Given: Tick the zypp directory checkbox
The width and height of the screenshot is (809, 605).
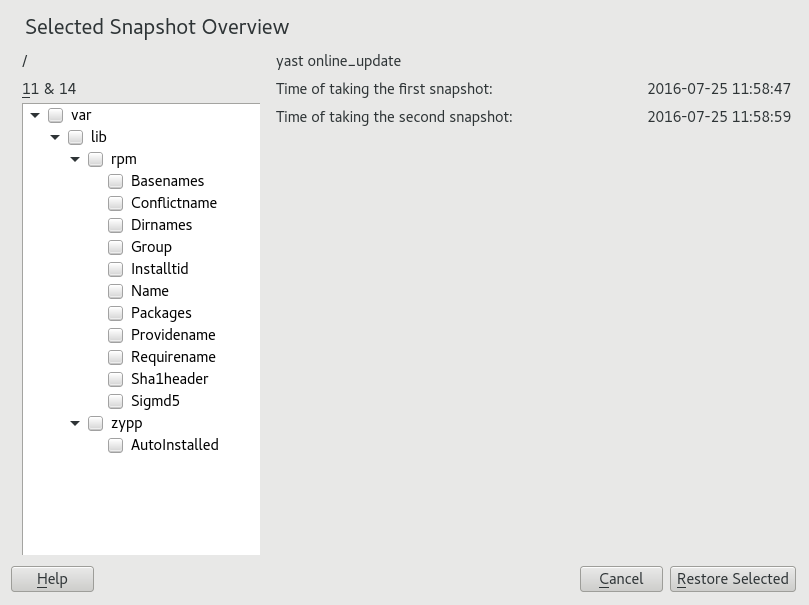Looking at the screenshot, I should [96, 423].
